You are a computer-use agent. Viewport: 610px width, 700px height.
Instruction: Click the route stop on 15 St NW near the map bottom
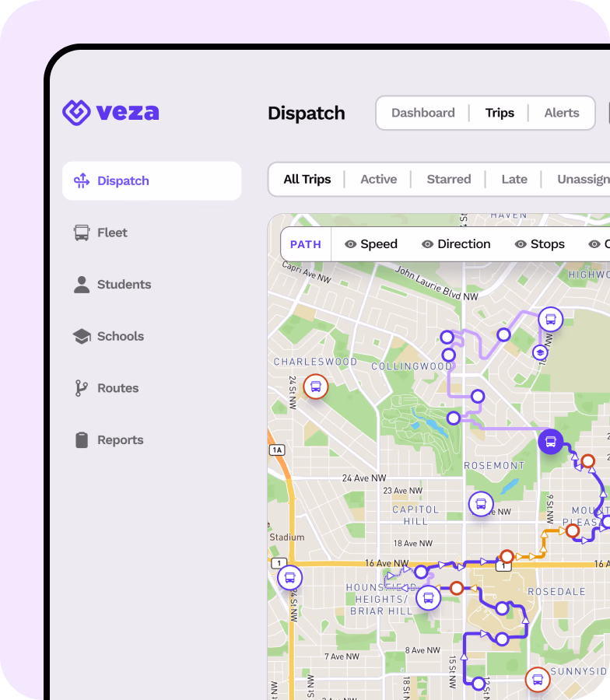pos(479,684)
